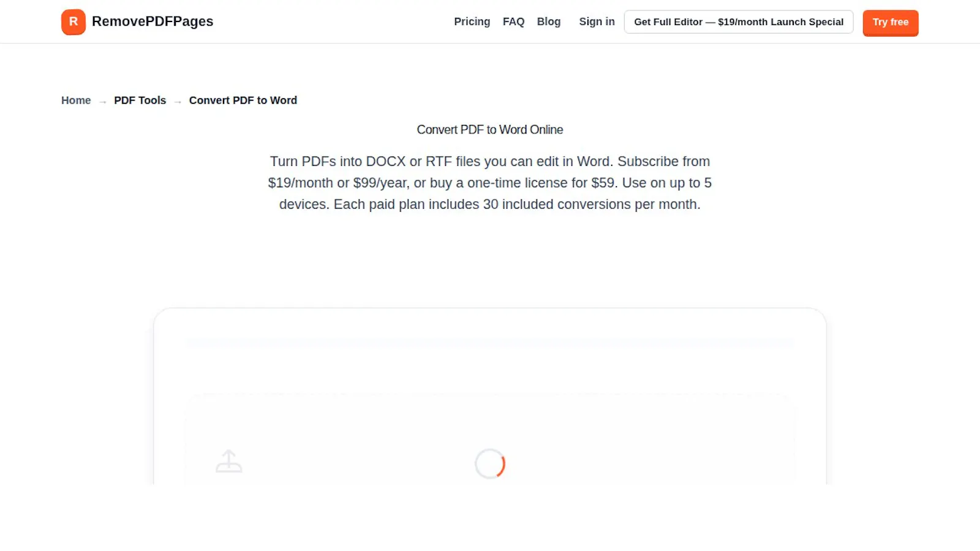
Task: Click the paragraph beginning Turn PDFs into DOCX
Action: (x=490, y=183)
